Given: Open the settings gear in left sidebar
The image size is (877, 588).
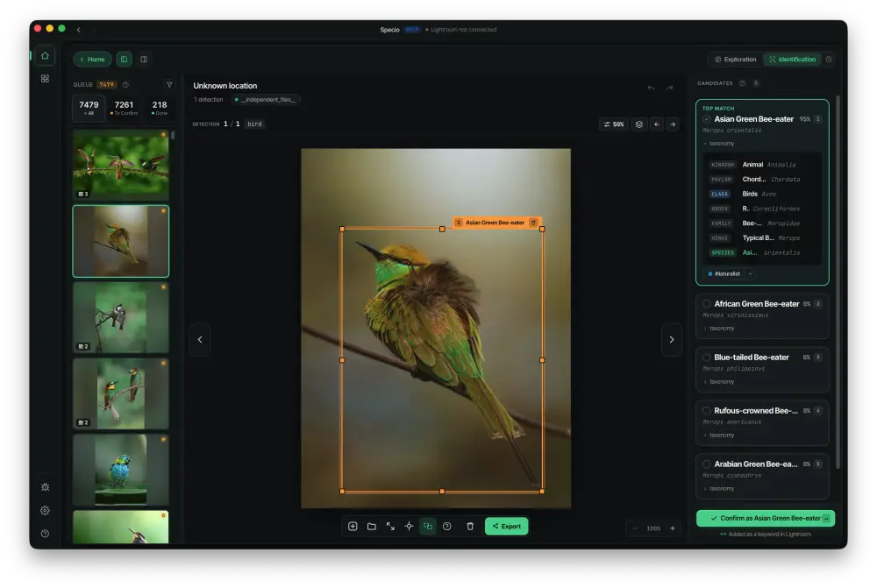Looking at the screenshot, I should tap(46, 510).
